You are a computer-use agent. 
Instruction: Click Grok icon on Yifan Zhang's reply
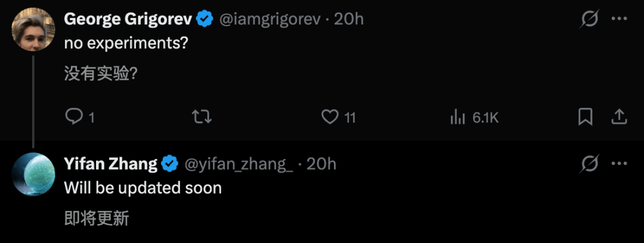tap(590, 164)
